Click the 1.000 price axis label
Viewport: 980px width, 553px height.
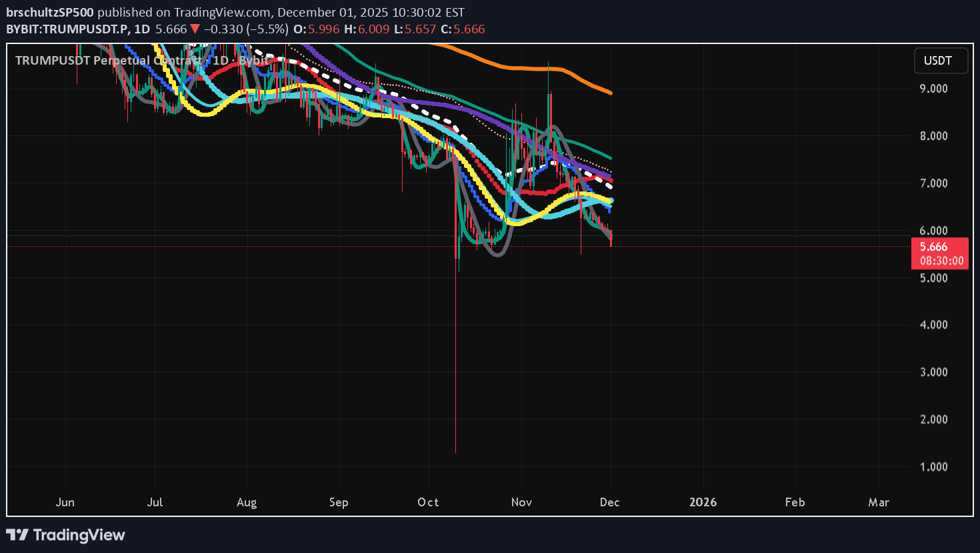[x=933, y=467]
